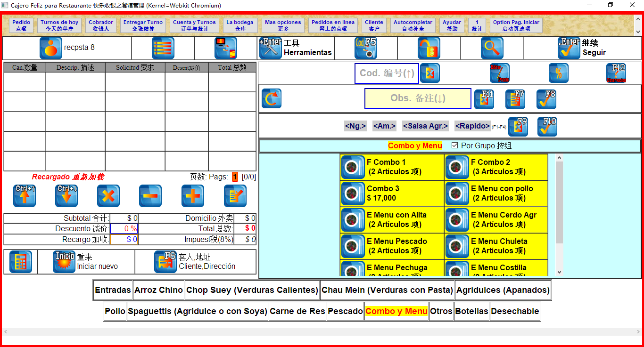
Task: Click the <Salsa Agr.> quick button
Action: click(x=425, y=126)
